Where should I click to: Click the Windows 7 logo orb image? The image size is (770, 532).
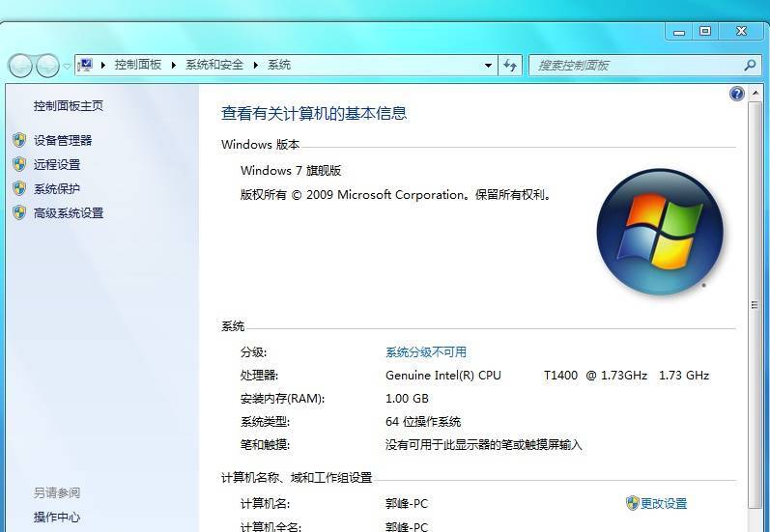[x=660, y=232]
